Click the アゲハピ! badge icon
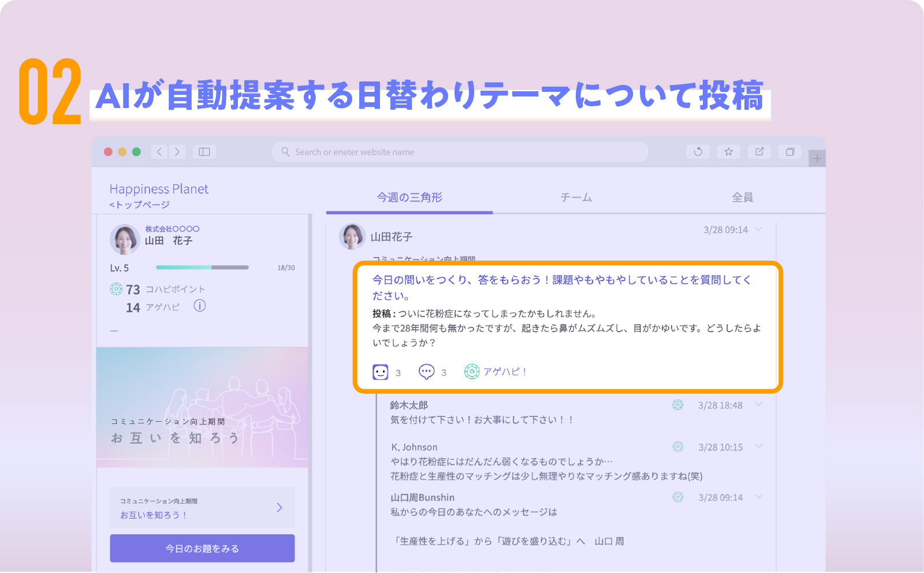Screen dimensions: 924x573 472,372
